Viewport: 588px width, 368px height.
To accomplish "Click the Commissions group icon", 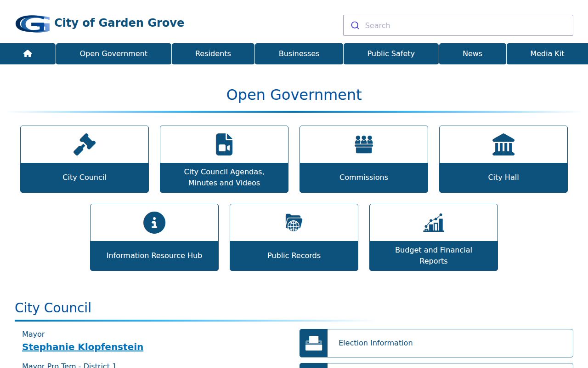I will click(364, 144).
